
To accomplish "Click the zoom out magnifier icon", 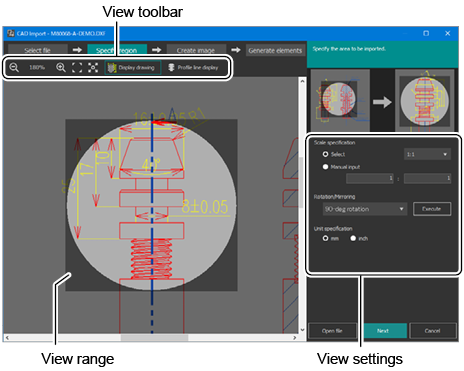I will tap(14, 67).
